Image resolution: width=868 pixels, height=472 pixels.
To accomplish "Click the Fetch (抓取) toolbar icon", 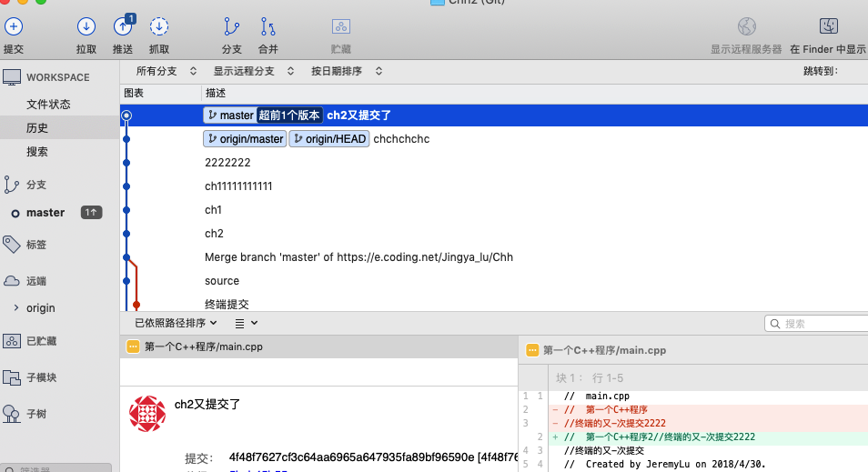I will click(x=159, y=26).
